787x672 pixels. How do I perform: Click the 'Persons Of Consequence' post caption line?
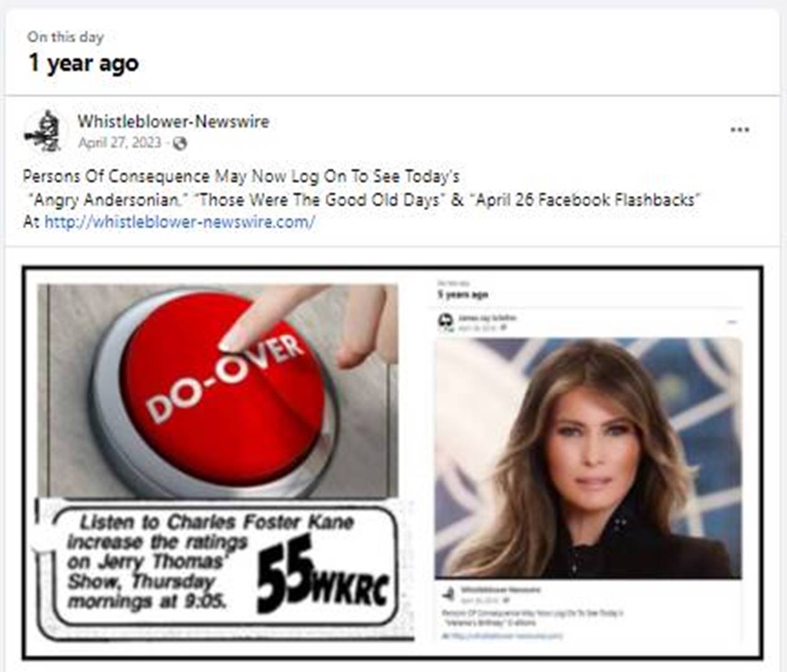[241, 177]
